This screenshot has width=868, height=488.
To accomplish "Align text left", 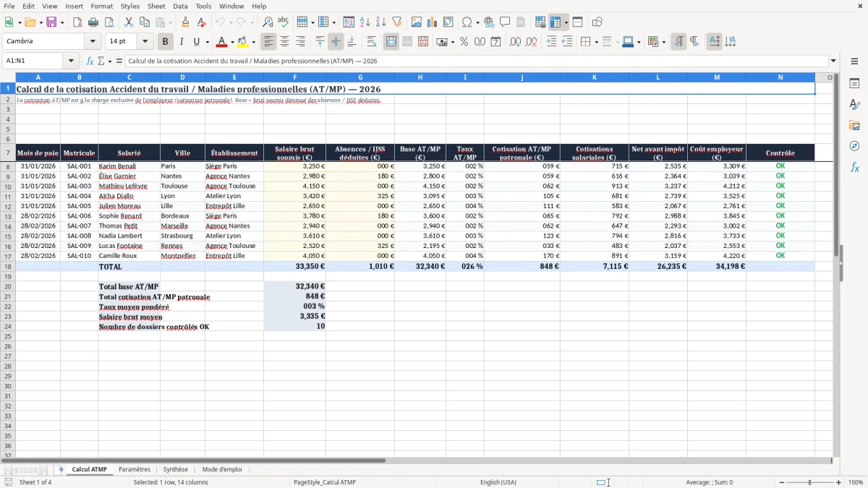I will (x=269, y=42).
